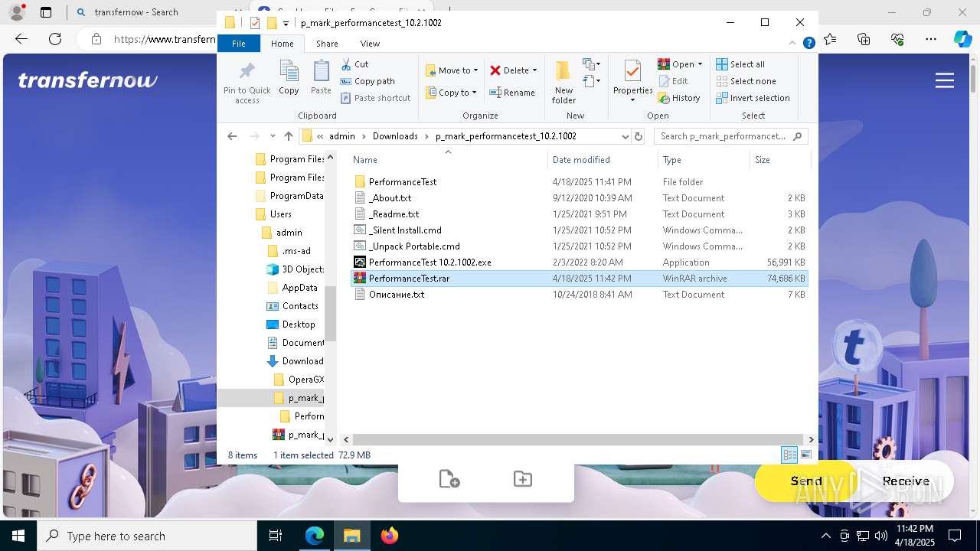The width and height of the screenshot is (980, 551).
Task: Click transfernow logo link
Action: [x=87, y=80]
